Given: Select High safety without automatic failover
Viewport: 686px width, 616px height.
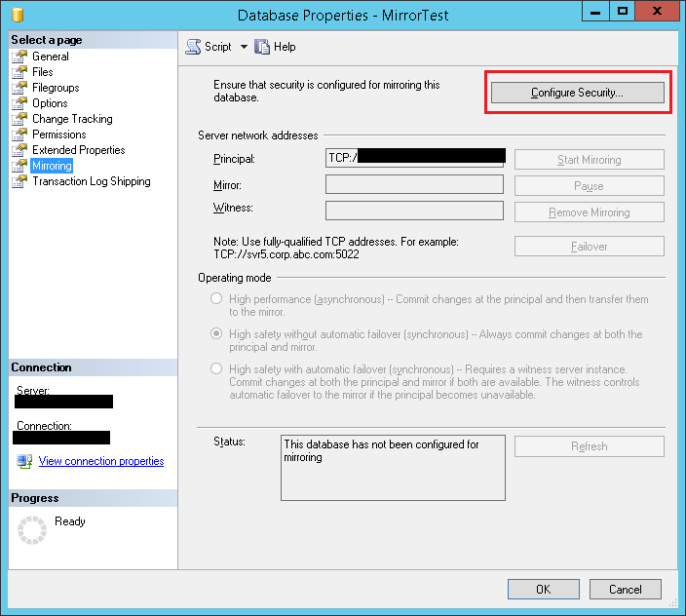Looking at the screenshot, I should click(x=216, y=334).
